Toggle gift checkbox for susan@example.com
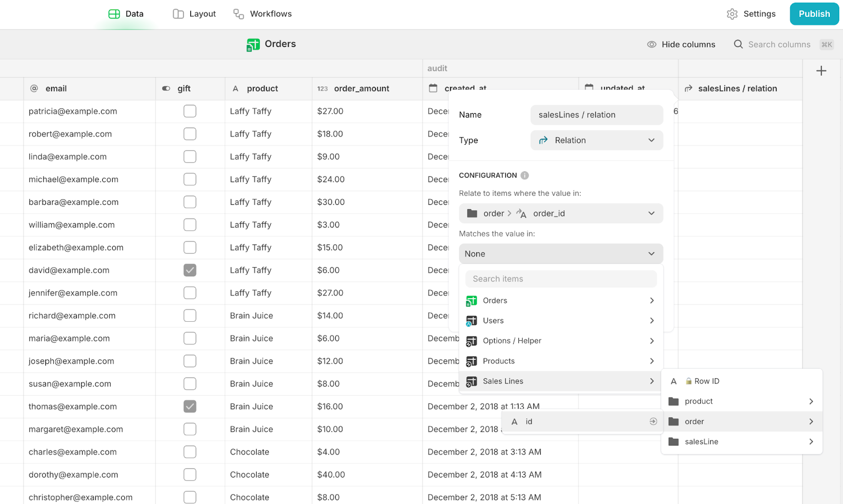The image size is (843, 504). [190, 384]
